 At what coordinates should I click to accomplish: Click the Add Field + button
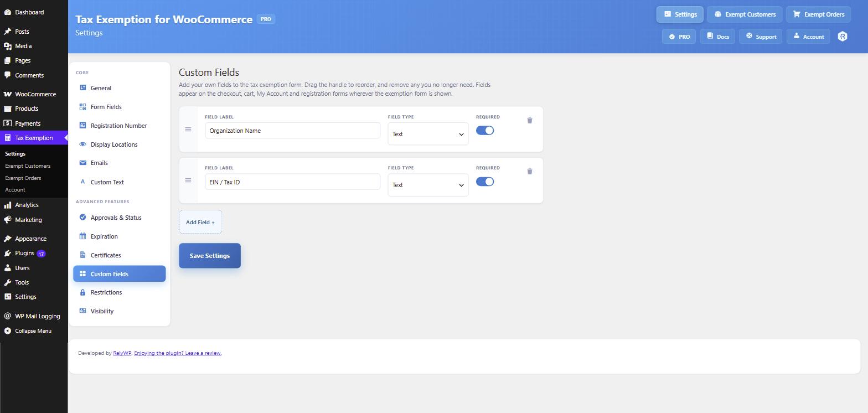(200, 222)
